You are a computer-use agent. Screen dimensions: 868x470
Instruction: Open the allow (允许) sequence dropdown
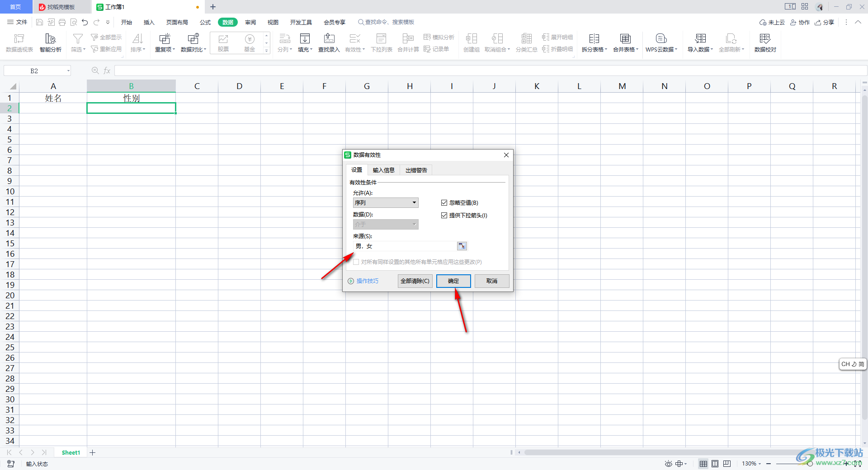(386, 203)
